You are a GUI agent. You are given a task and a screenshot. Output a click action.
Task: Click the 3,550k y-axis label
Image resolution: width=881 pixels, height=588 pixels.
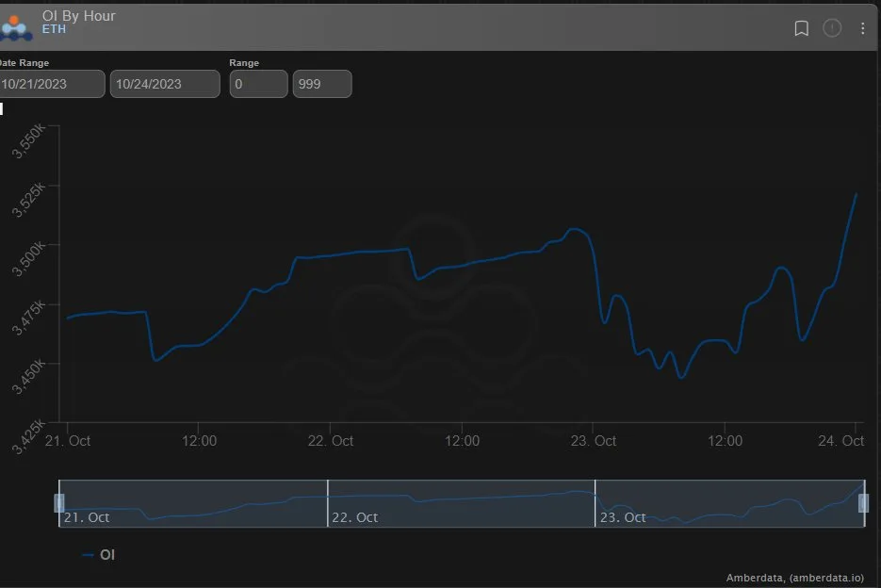click(x=28, y=141)
